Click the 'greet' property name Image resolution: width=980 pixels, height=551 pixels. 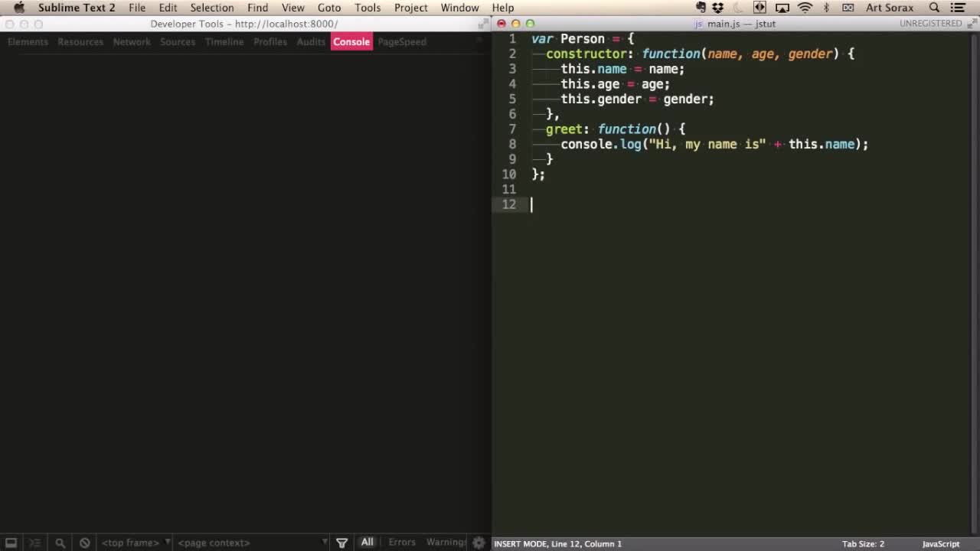coord(563,129)
